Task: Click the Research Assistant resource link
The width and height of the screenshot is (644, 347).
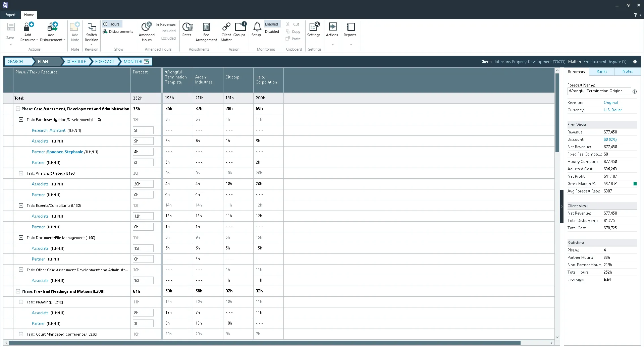Action: coord(49,130)
